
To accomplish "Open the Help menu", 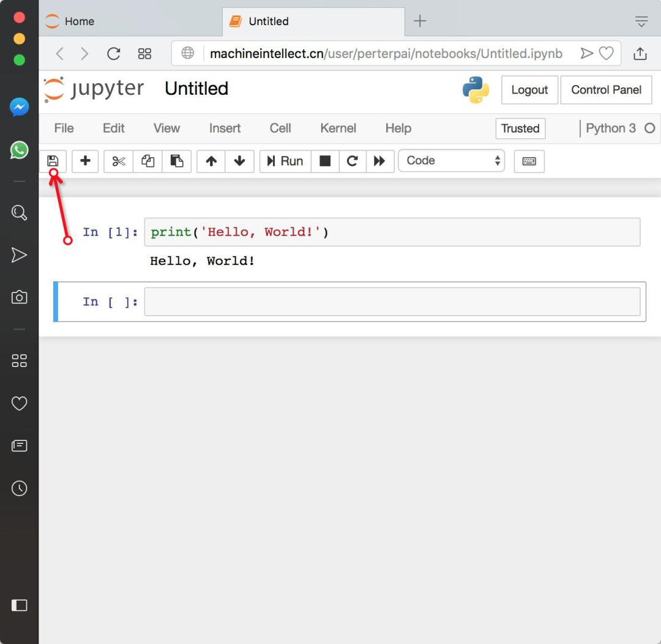I will (398, 128).
